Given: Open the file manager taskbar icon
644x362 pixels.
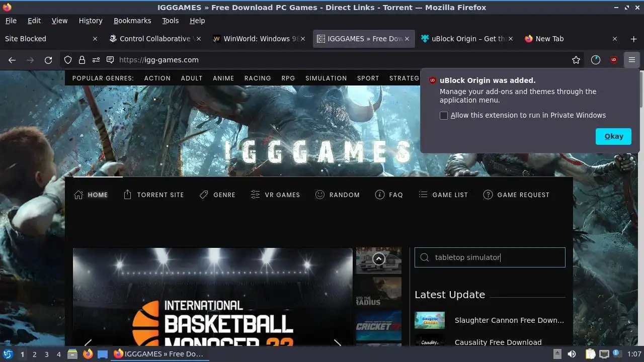Looking at the screenshot, I should coord(72,354).
